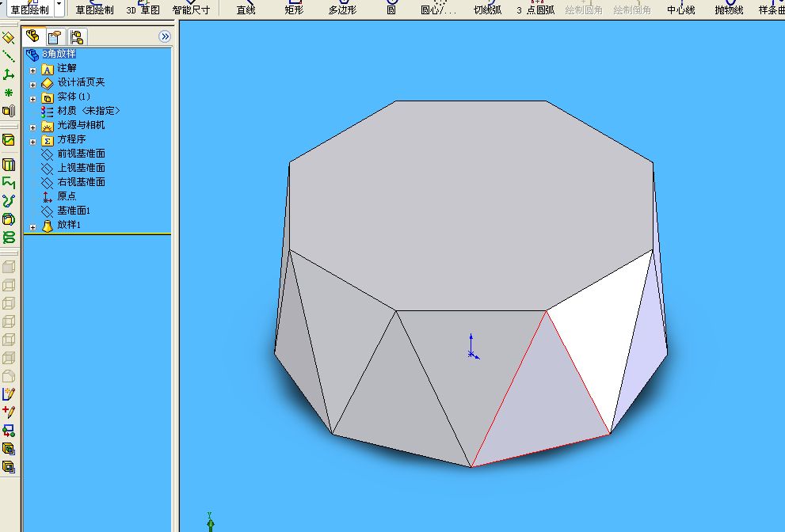Choose the 多边形 polygon tool

[342, 9]
